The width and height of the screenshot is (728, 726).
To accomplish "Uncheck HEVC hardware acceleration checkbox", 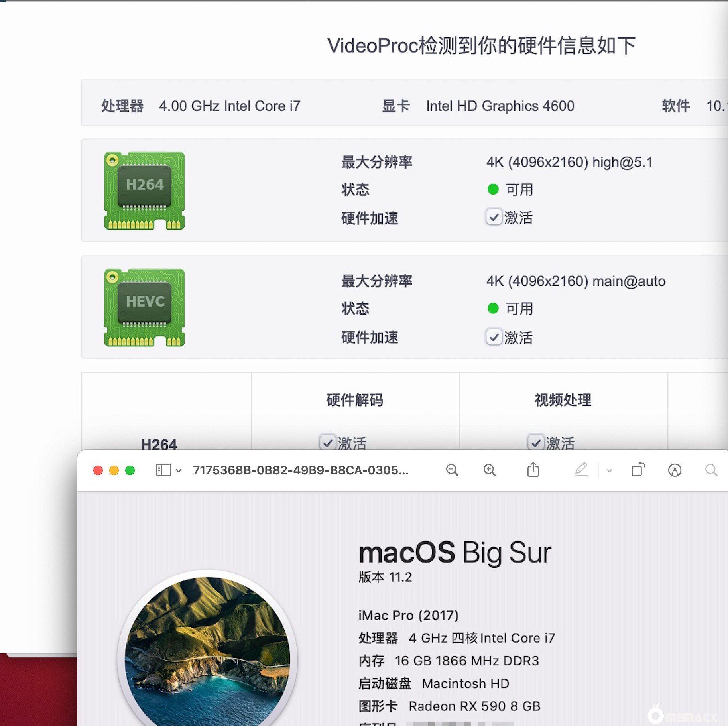I will 494,337.
